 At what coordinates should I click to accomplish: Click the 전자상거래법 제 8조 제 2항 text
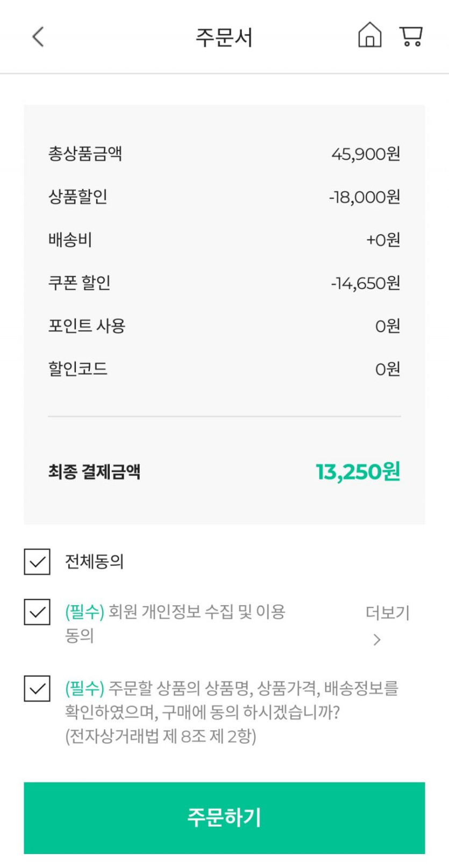pos(160,736)
